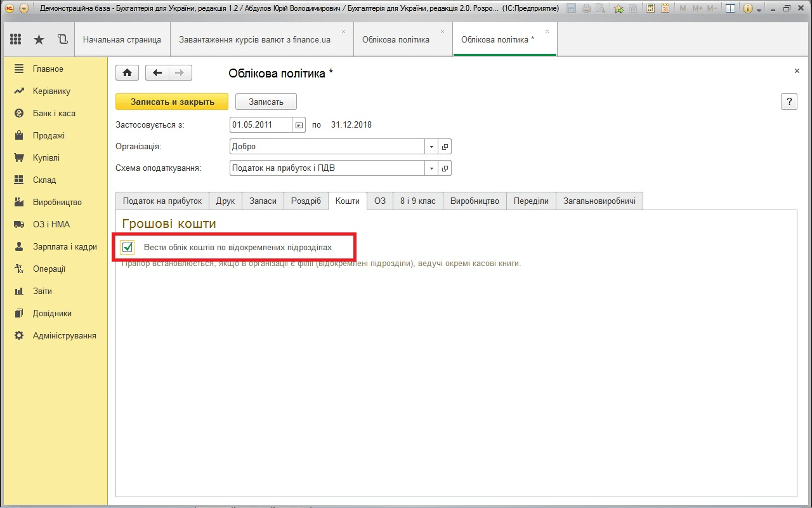Screen dimensions: 812x508
Task: Go back with the left arrow button
Action: (x=157, y=73)
